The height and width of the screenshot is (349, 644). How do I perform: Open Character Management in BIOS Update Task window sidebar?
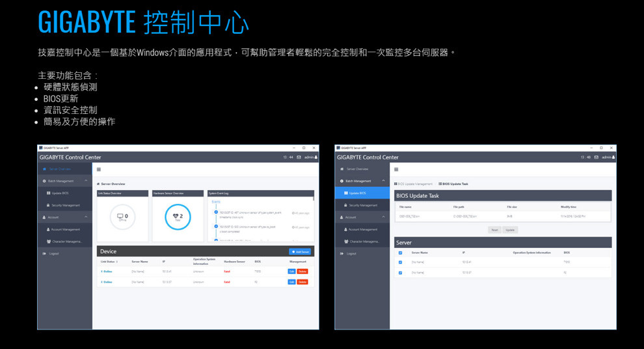[362, 242]
